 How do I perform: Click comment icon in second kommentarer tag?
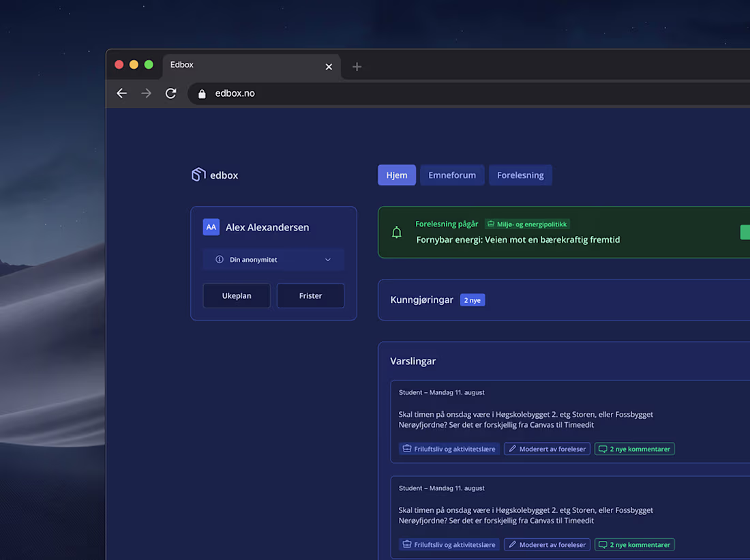pos(603,545)
